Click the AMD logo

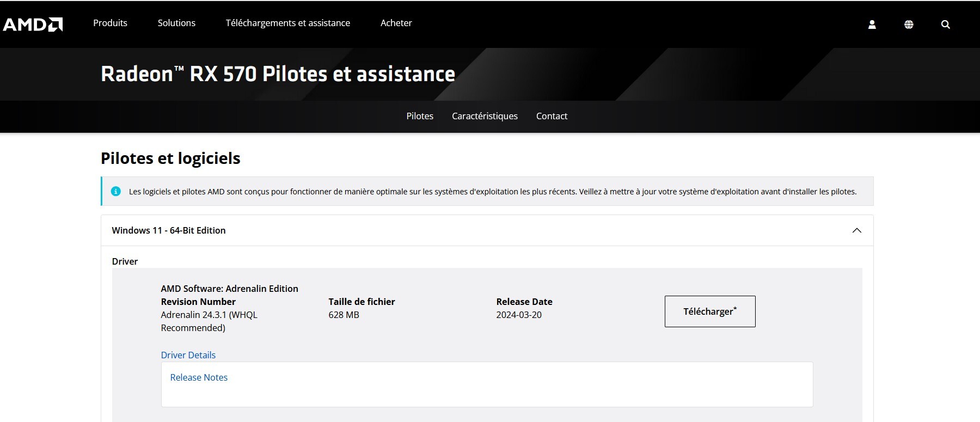tap(33, 24)
